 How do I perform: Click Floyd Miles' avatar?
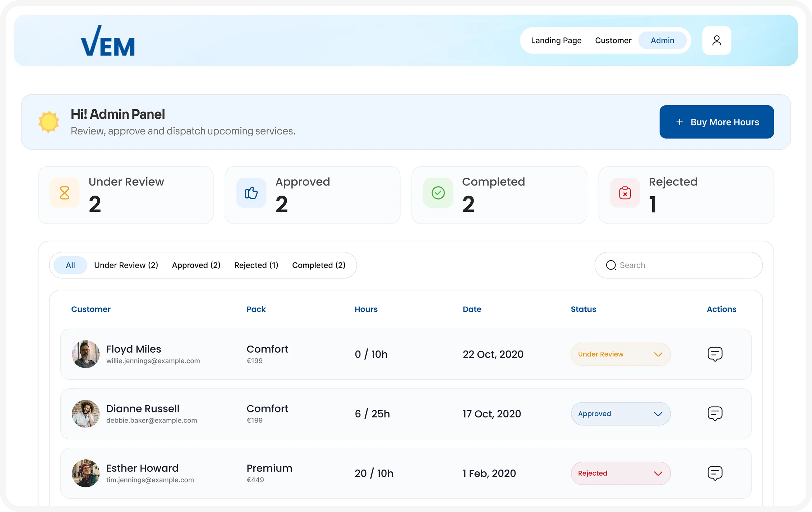click(x=86, y=354)
